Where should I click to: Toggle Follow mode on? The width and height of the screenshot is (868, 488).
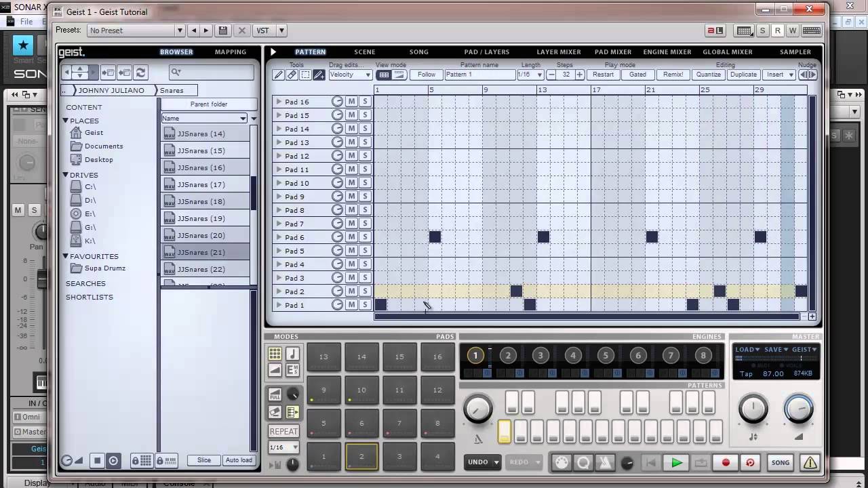(427, 75)
